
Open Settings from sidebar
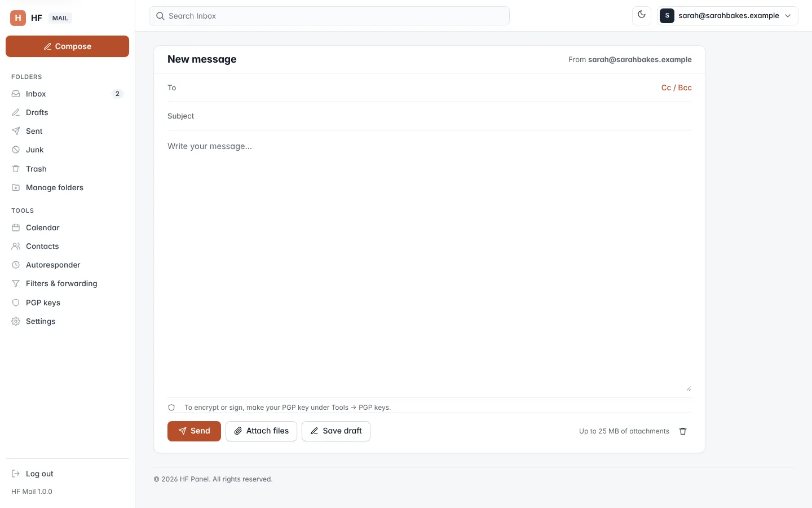(67, 321)
